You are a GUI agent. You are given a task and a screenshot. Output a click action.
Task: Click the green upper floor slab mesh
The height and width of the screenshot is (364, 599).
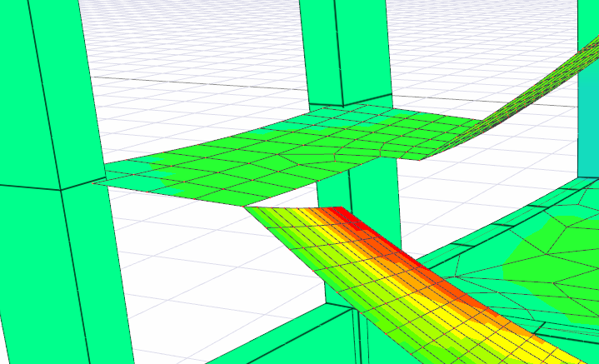click(250, 158)
